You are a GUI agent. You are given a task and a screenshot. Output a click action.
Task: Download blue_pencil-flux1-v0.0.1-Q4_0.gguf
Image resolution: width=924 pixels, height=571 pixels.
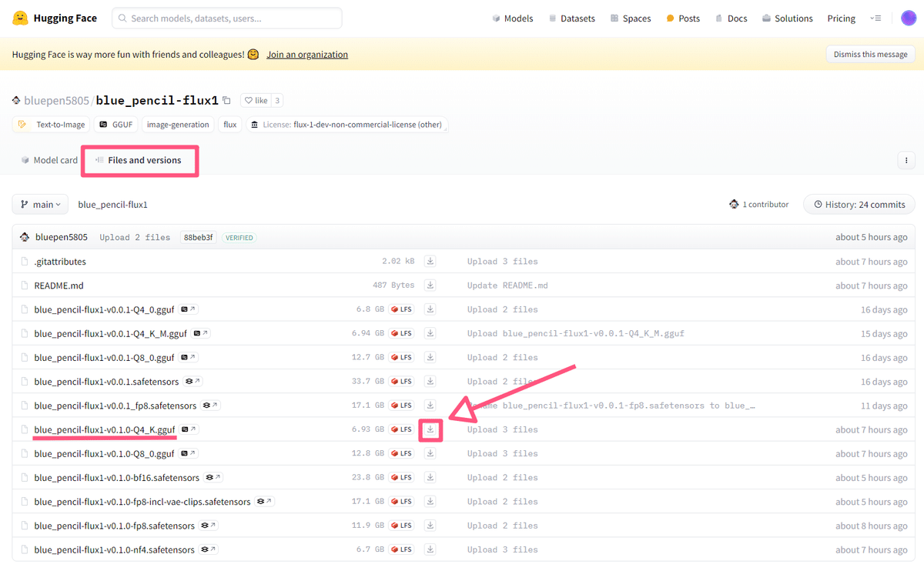click(430, 309)
